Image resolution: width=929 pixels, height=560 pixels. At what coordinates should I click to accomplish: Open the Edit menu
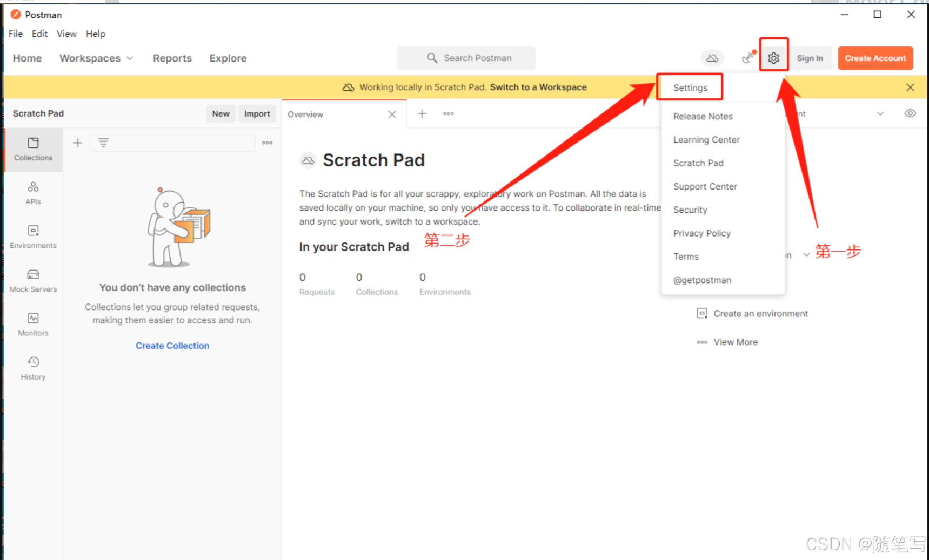tap(39, 33)
